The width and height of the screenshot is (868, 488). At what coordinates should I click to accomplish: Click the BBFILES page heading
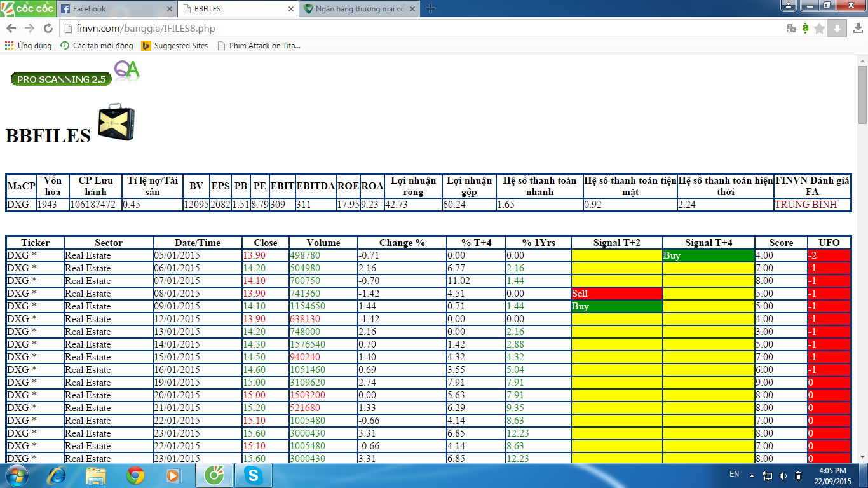tap(48, 135)
